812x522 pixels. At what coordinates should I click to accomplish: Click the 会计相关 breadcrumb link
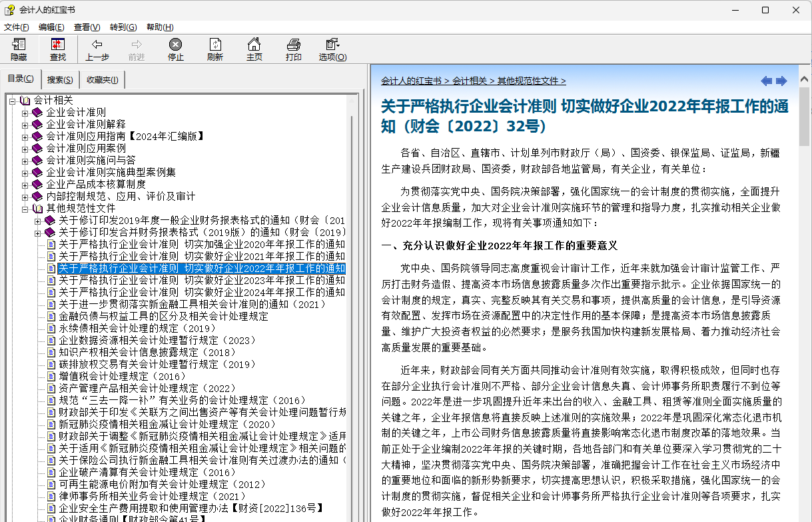pyautogui.click(x=469, y=81)
